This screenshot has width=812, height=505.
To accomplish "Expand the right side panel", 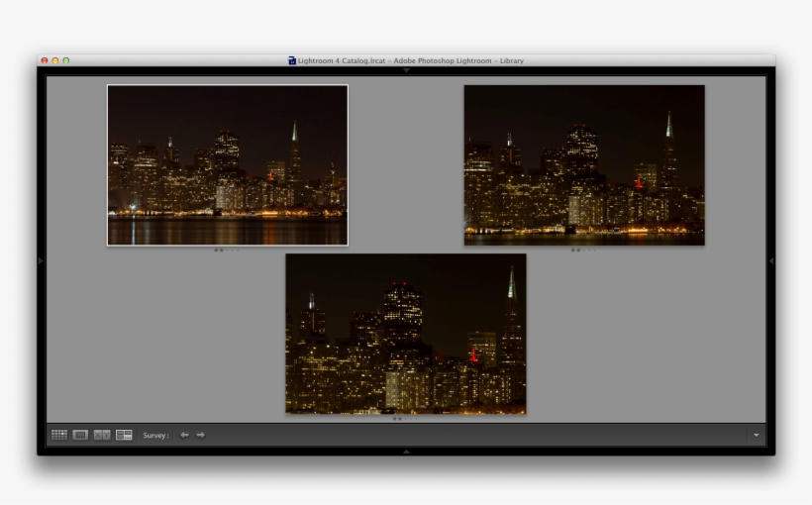I will click(x=771, y=261).
